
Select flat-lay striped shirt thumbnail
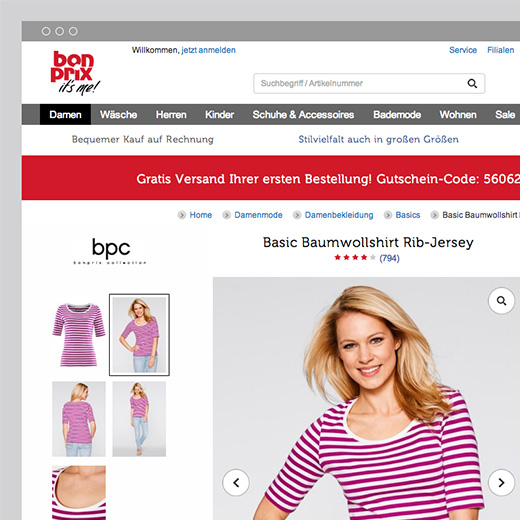coord(79,334)
